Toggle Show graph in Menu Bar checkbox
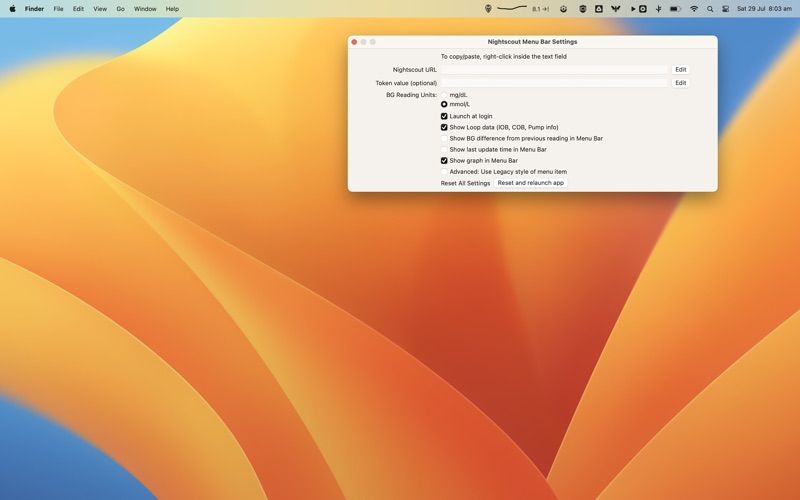The width and height of the screenshot is (800, 500). [x=444, y=161]
